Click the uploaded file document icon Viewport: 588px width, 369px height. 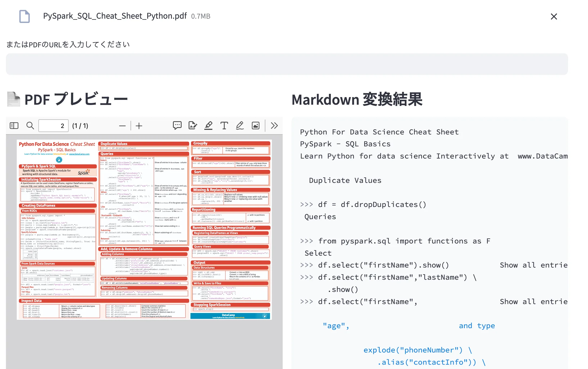tap(24, 17)
